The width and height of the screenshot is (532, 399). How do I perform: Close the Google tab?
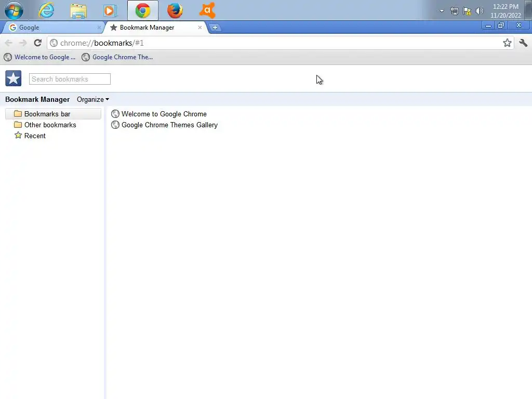coord(99,28)
